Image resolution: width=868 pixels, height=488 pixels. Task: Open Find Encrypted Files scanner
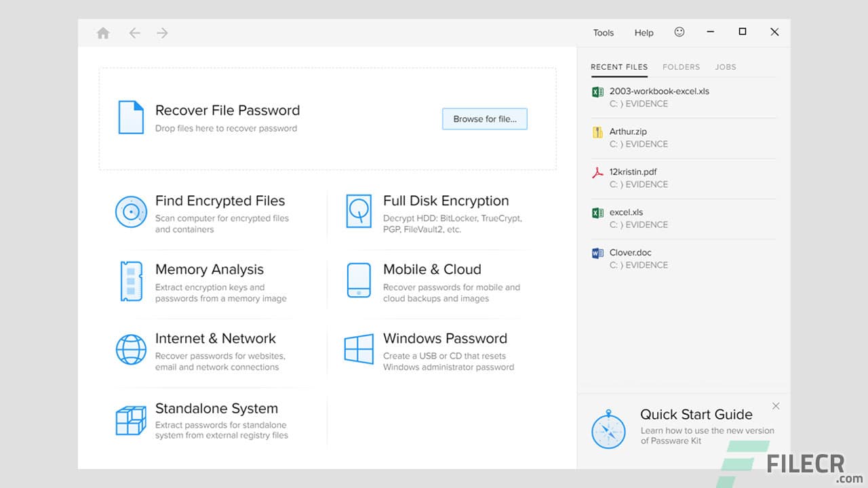(131, 212)
